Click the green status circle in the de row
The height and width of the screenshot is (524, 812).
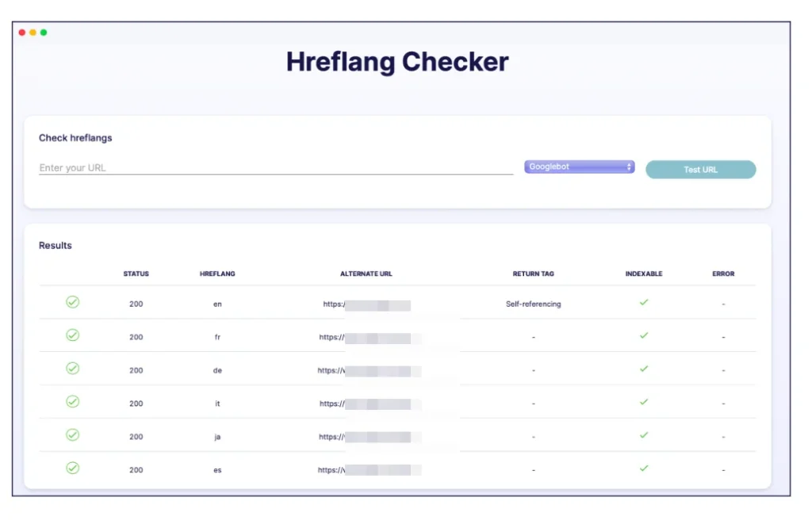(72, 368)
